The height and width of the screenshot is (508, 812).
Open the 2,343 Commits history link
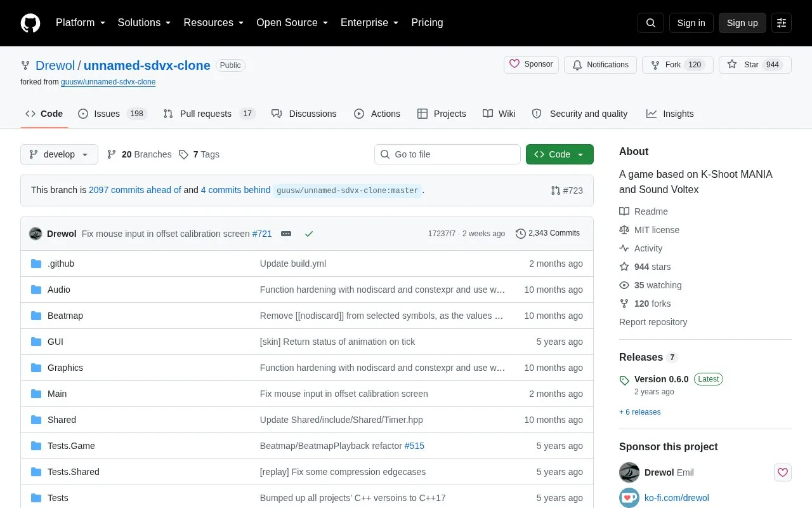click(x=547, y=234)
